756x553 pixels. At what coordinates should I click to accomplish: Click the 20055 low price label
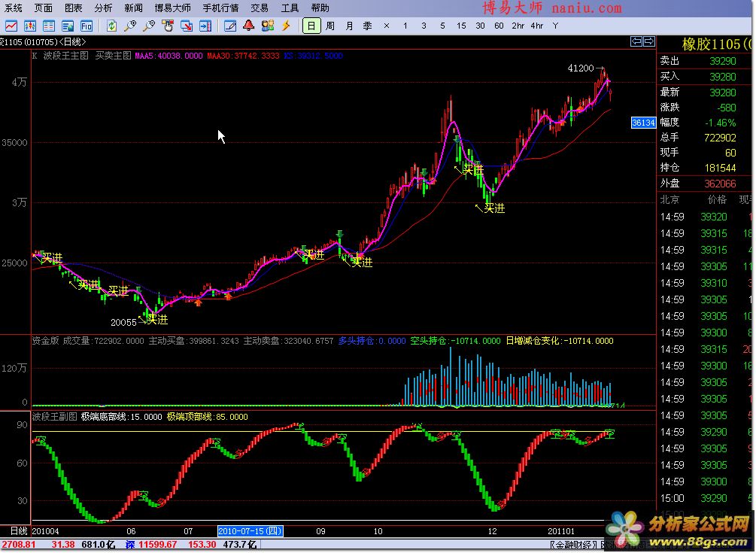pyautogui.click(x=123, y=323)
